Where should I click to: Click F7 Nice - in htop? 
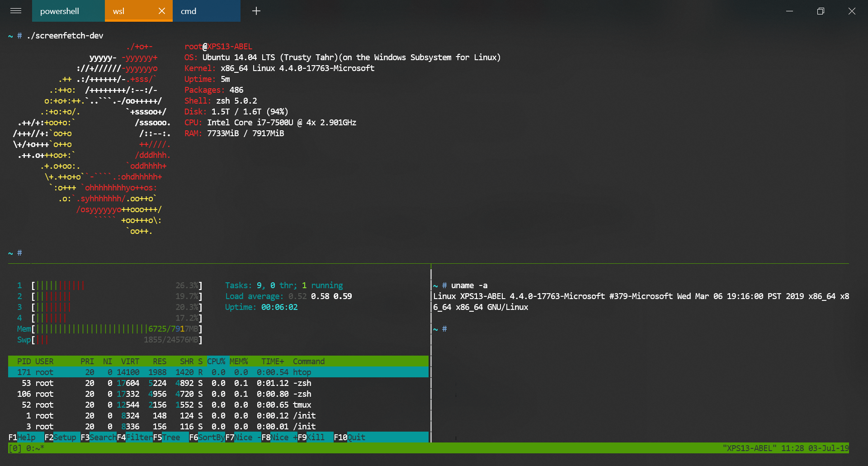point(243,437)
